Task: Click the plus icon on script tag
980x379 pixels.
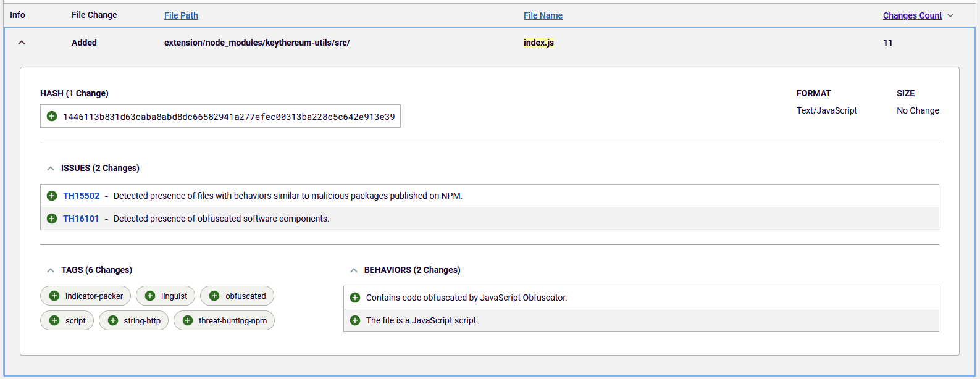Action: pyautogui.click(x=54, y=320)
